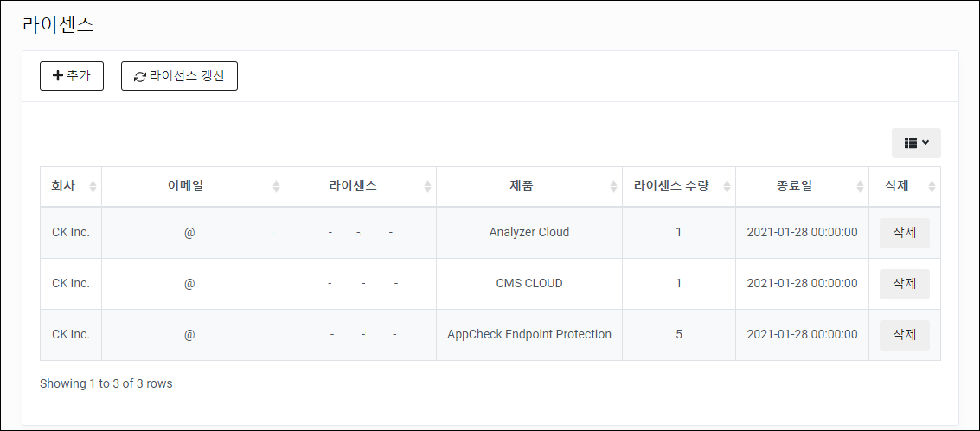The width and height of the screenshot is (980, 431).
Task: Sort by 이메일 column arrows
Action: point(276,186)
